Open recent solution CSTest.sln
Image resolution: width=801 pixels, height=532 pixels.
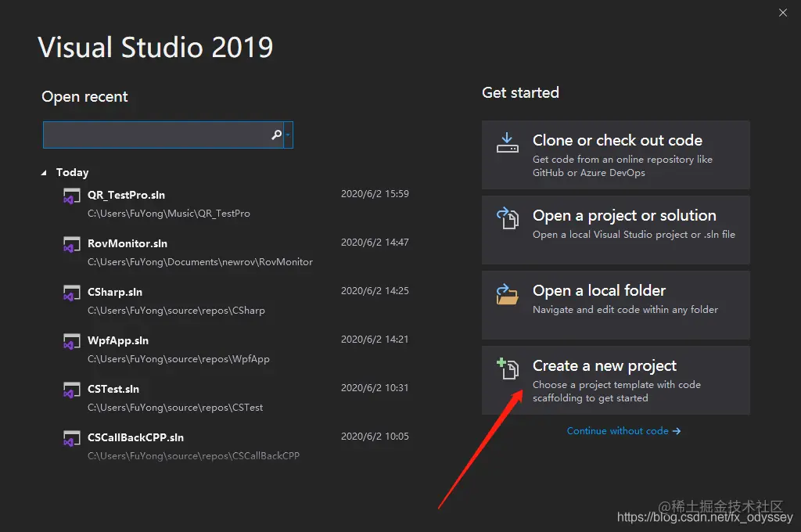pos(113,389)
